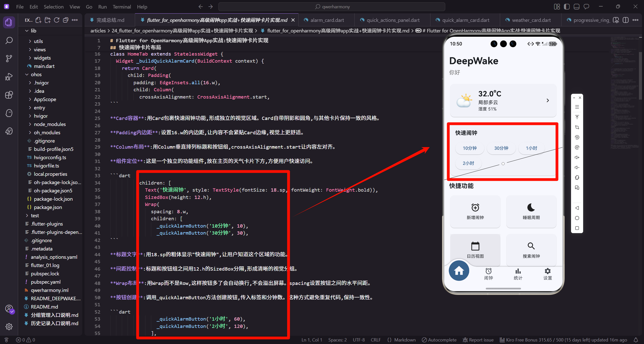
Task: Open the Customize Layout control
Action: [x=557, y=7]
